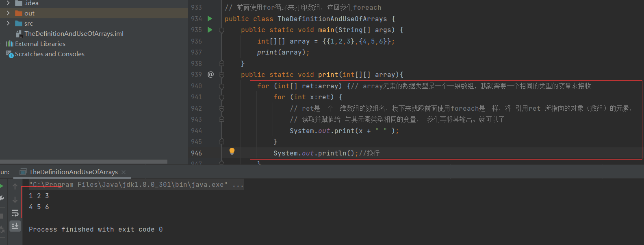Screen dimensions: 644x245
Task: Click 'for (int x:ret)' on line 941
Action: coord(304,97)
